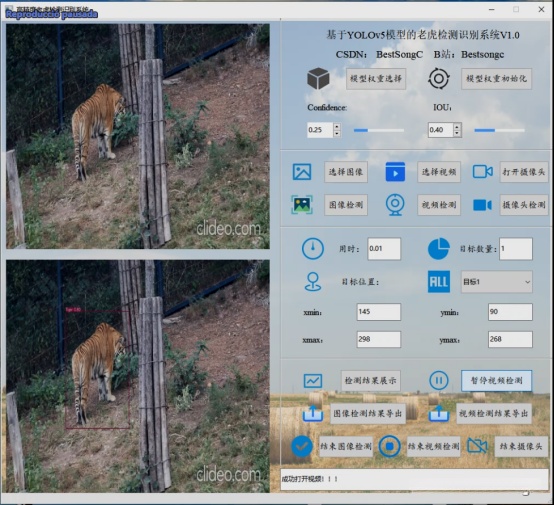Screen dimensions: 554x505
Task: Click the IOU slider track
Action: 499,130
